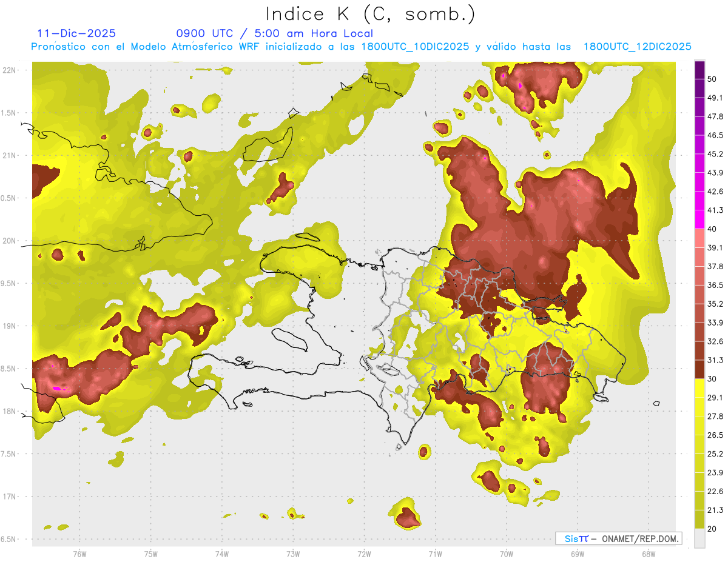Click the colorbar value "35.2"
Screen dimensions: 728x562
coord(716,304)
